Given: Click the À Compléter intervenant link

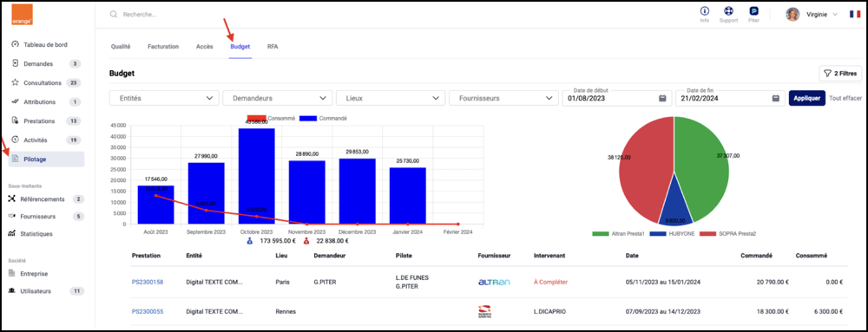Looking at the screenshot, I should pos(550,282).
